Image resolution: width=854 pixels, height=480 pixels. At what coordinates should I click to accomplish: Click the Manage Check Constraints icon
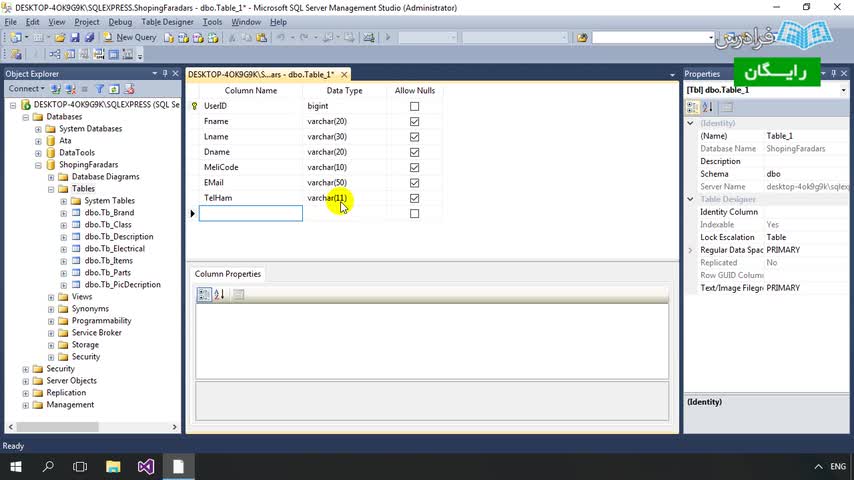click(113, 54)
